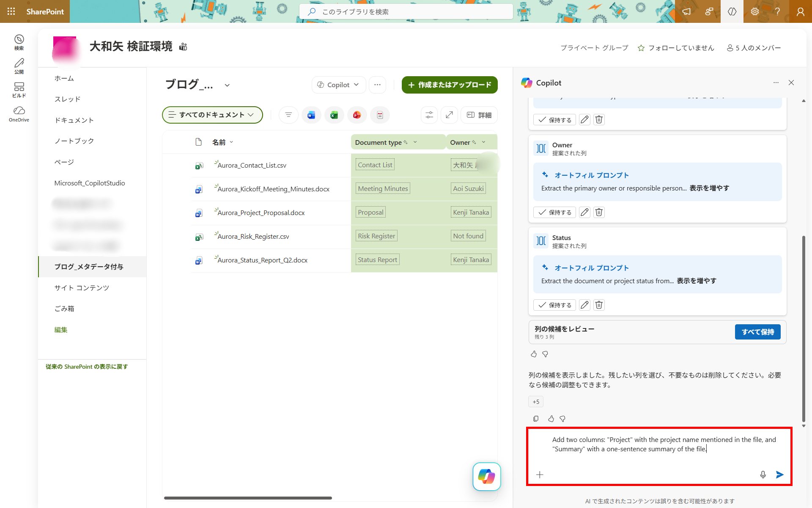Open Copilot pane more options ellipsis
812x508 pixels.
[x=776, y=83]
